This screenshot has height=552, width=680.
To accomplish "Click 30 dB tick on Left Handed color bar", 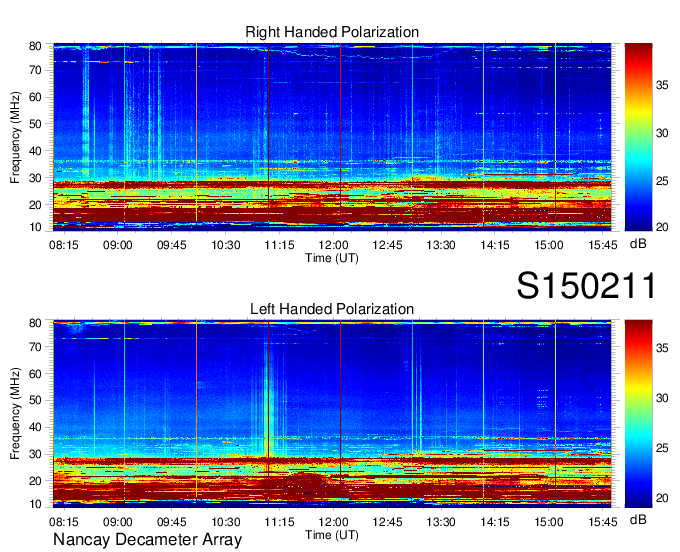I will [662, 398].
